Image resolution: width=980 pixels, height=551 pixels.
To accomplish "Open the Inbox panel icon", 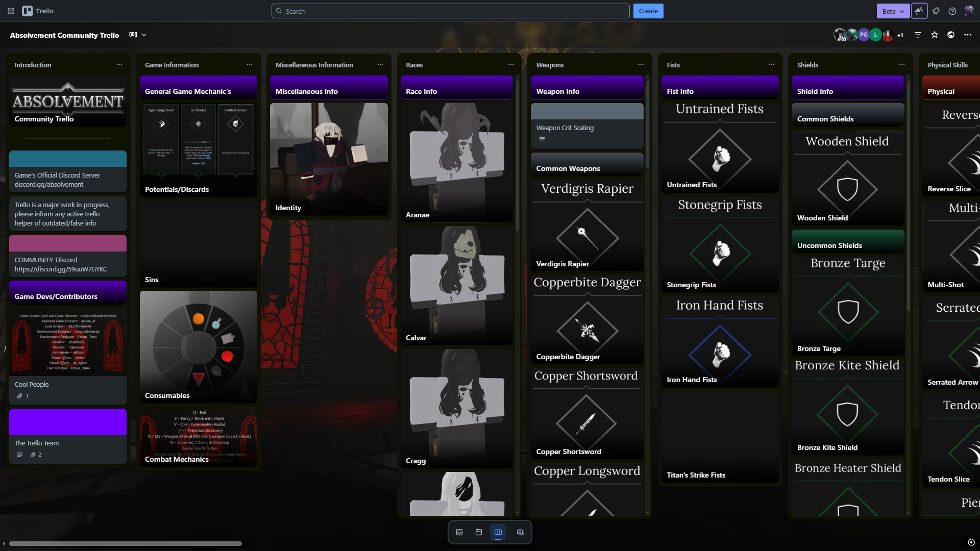I will click(x=459, y=532).
